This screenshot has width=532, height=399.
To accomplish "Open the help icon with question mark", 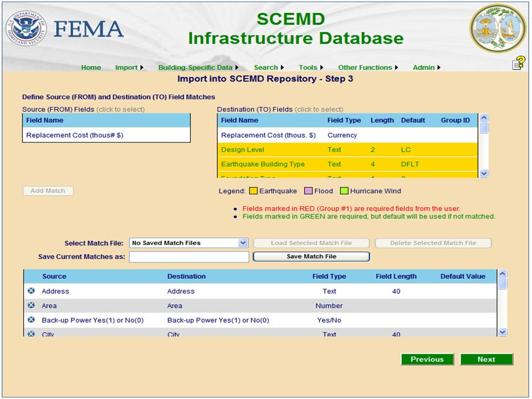I will pyautogui.click(x=519, y=63).
